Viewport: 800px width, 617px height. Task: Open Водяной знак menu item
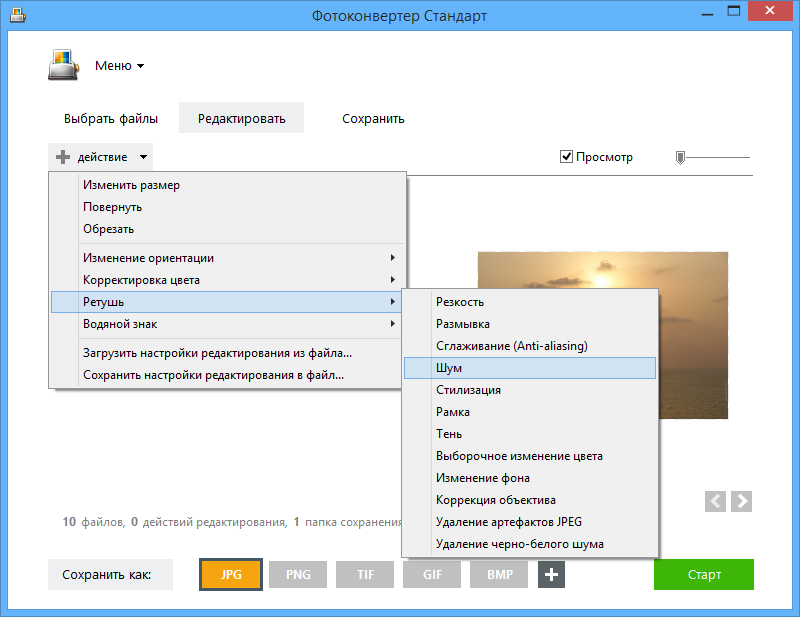[227, 324]
